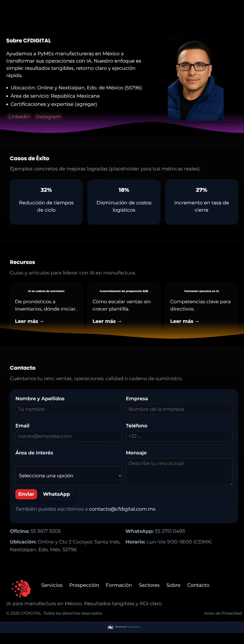This screenshot has height=644, width=244.
Task: Expand the Área de interés dropdown
Action: coord(68,475)
